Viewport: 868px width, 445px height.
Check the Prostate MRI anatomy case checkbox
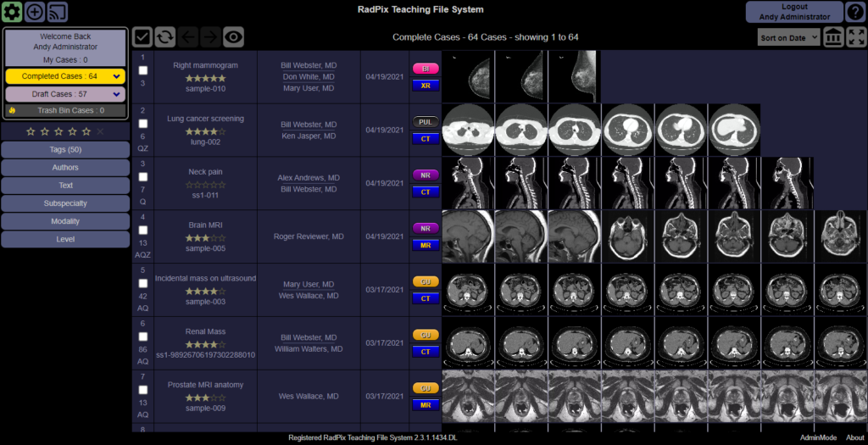tap(142, 390)
